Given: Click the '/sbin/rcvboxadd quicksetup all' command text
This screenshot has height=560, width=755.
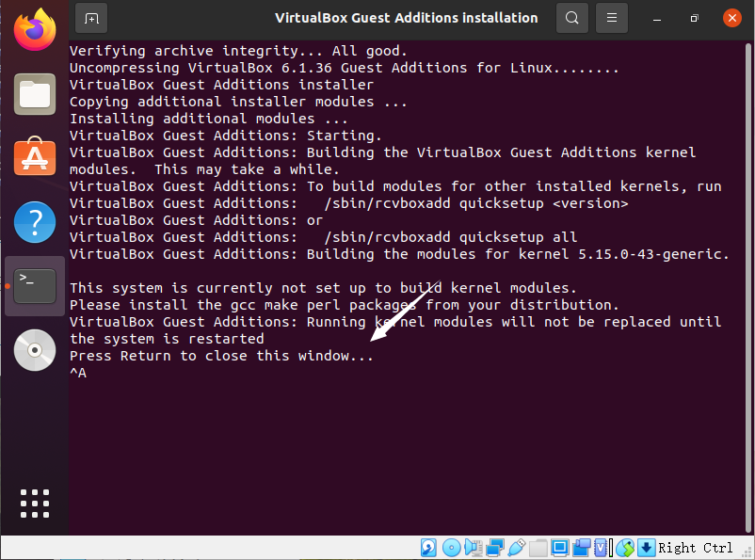Looking at the screenshot, I should (x=451, y=237).
